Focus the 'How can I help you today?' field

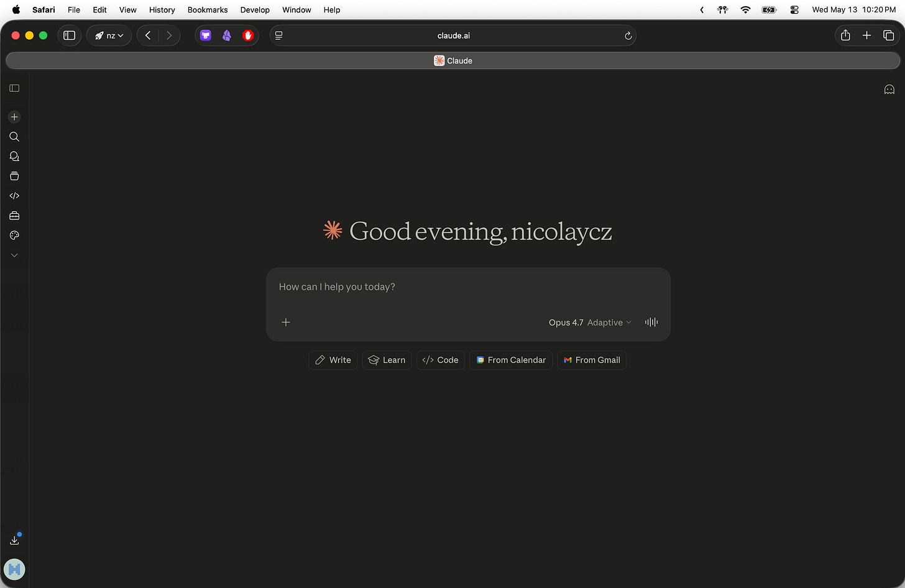[468, 287]
